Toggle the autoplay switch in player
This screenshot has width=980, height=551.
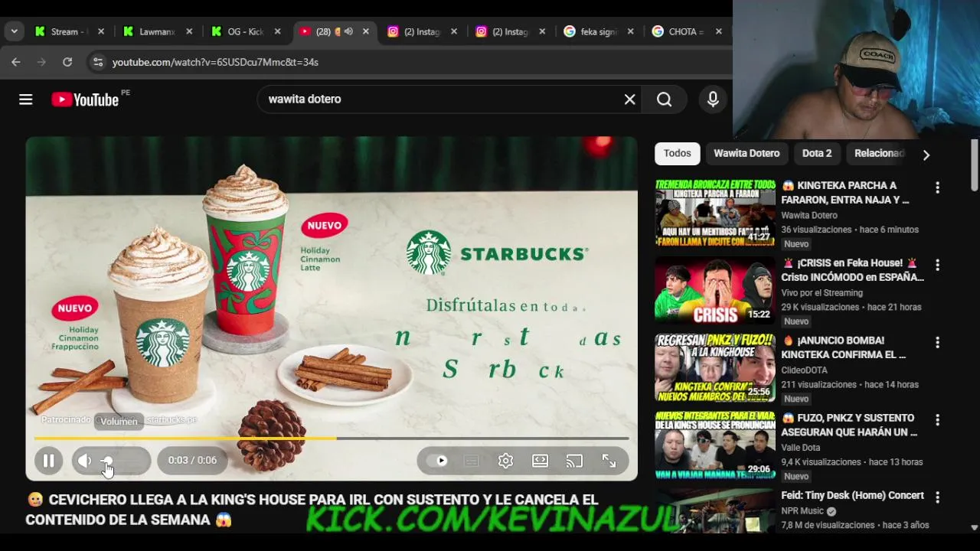[x=437, y=461]
